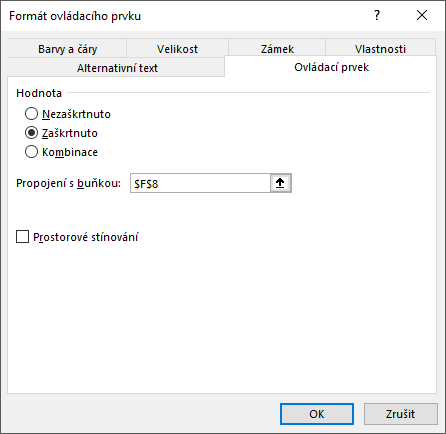This screenshot has width=446, height=434.
Task: Click the Hodnota group heading
Action: [x=39, y=93]
